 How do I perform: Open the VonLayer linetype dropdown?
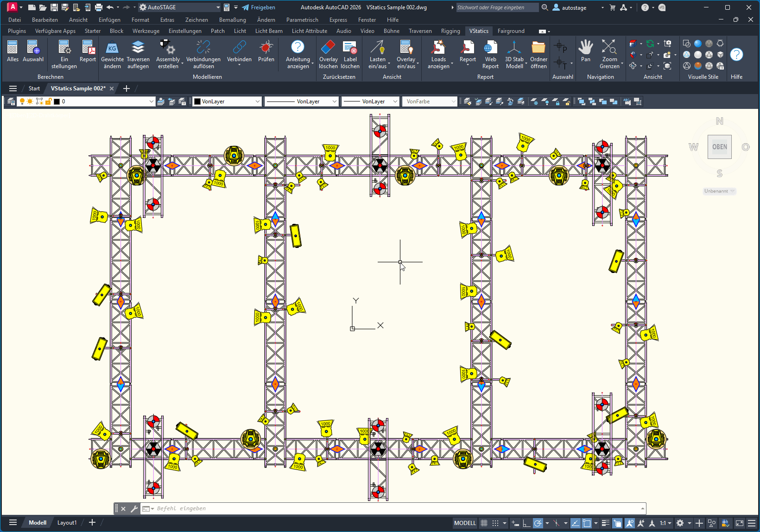[301, 101]
